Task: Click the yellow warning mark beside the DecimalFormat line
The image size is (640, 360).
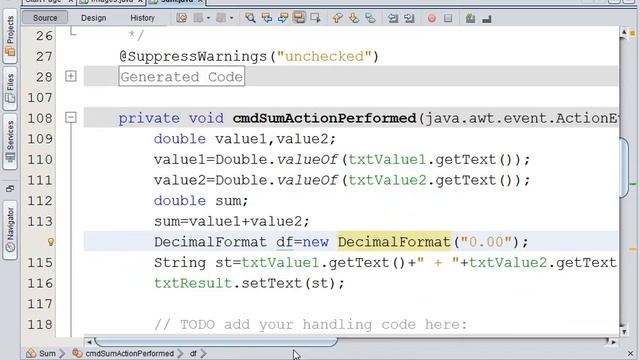Action: [633, 249]
